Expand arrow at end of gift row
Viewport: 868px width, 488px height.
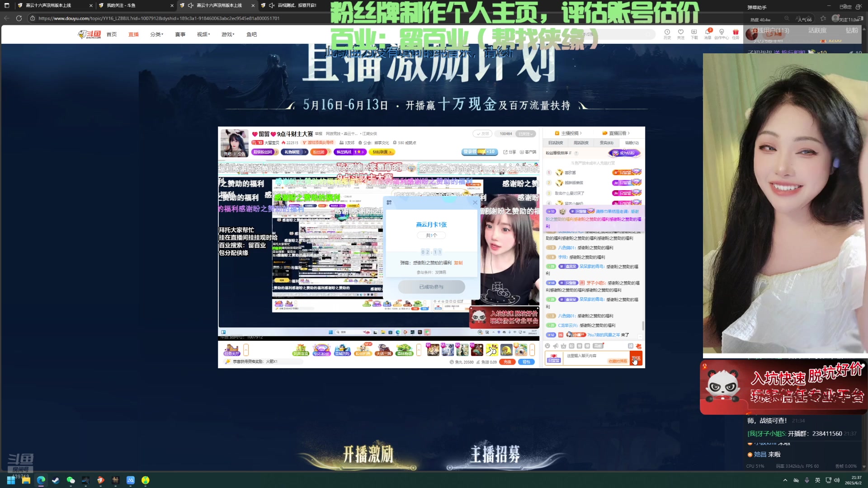[x=532, y=350]
